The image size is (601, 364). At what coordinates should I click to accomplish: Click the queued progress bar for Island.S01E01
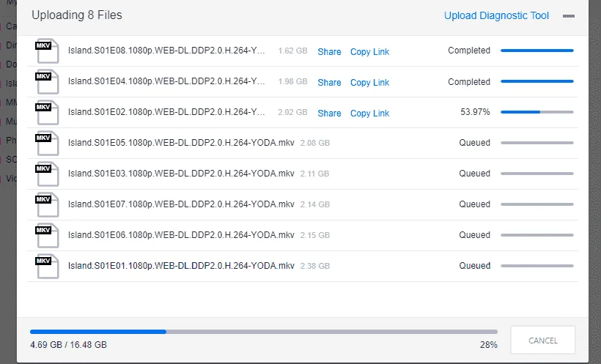(537, 266)
